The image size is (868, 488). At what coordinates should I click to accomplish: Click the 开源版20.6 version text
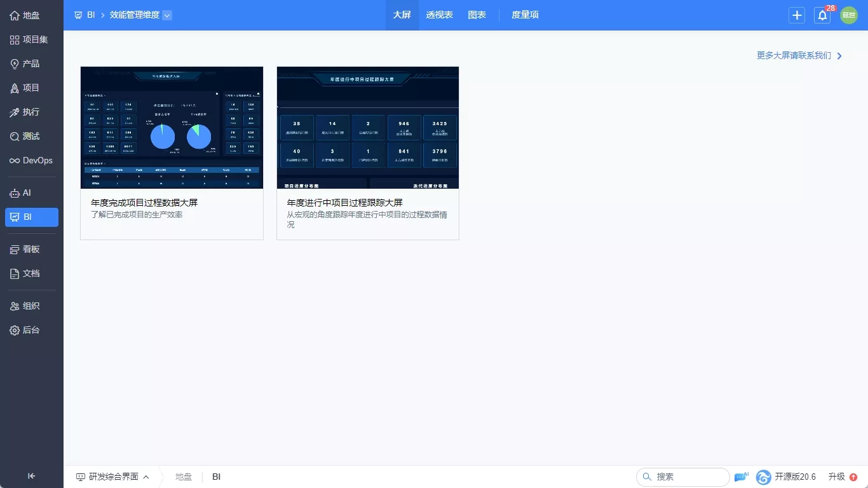coord(796,477)
